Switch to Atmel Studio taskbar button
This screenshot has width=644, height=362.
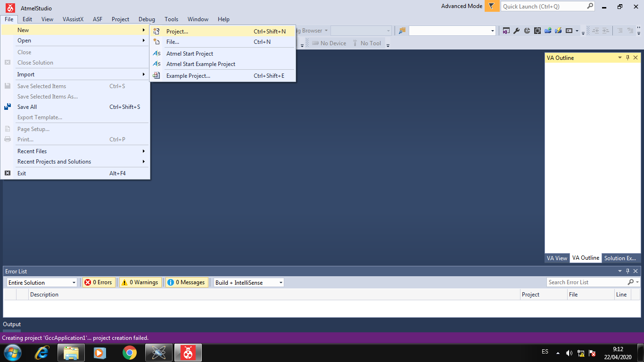pyautogui.click(x=188, y=353)
